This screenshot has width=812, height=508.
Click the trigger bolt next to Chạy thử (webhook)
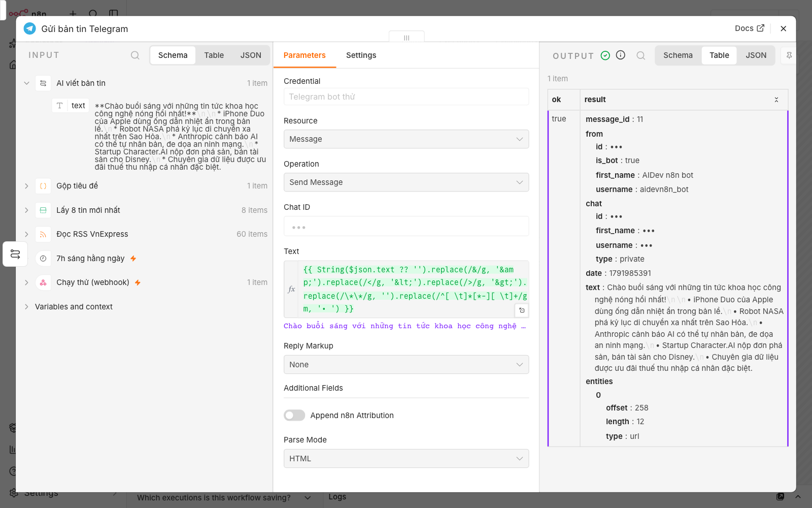coord(138,282)
